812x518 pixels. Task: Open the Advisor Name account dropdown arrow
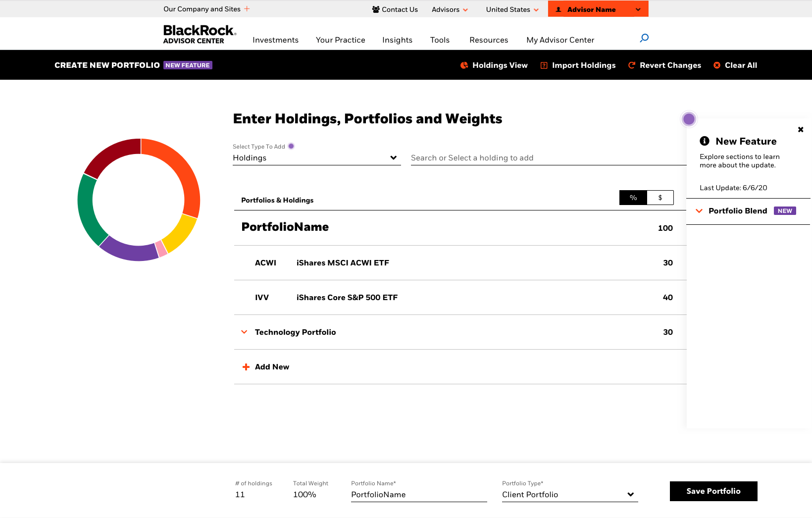point(638,9)
